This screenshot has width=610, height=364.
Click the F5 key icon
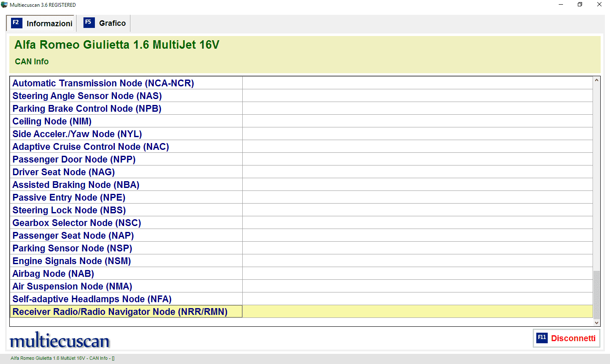point(89,22)
